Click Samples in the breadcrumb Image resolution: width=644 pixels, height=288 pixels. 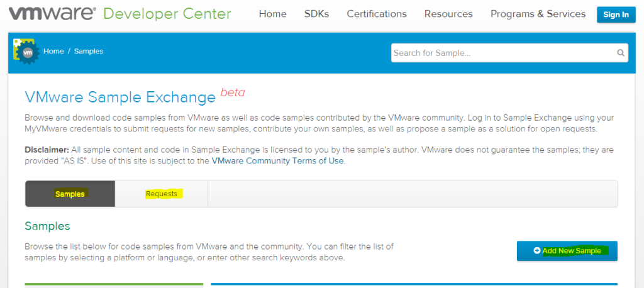click(89, 52)
